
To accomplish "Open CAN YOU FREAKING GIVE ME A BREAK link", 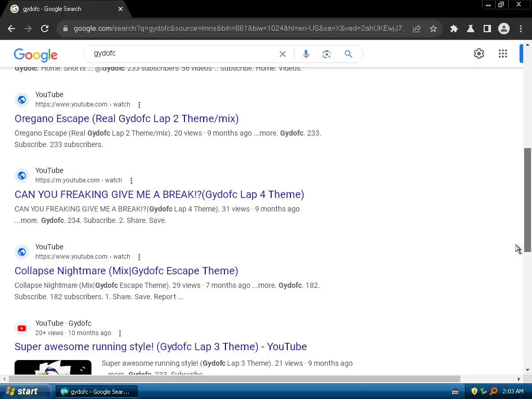I will [159, 194].
